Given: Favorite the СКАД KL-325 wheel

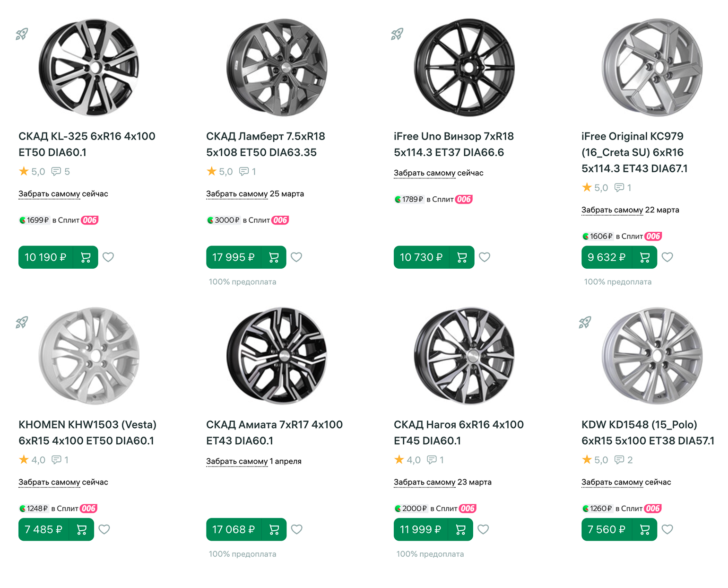Looking at the screenshot, I should pos(108,257).
